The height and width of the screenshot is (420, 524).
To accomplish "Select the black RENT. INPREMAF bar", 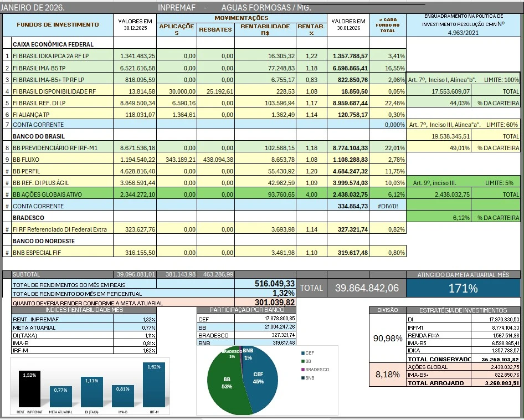I will (28, 388).
